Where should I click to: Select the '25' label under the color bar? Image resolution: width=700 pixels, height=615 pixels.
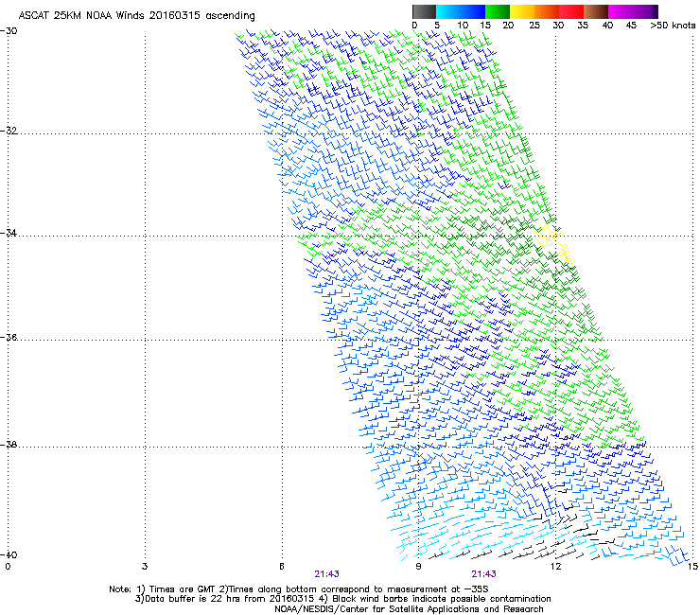point(534,26)
